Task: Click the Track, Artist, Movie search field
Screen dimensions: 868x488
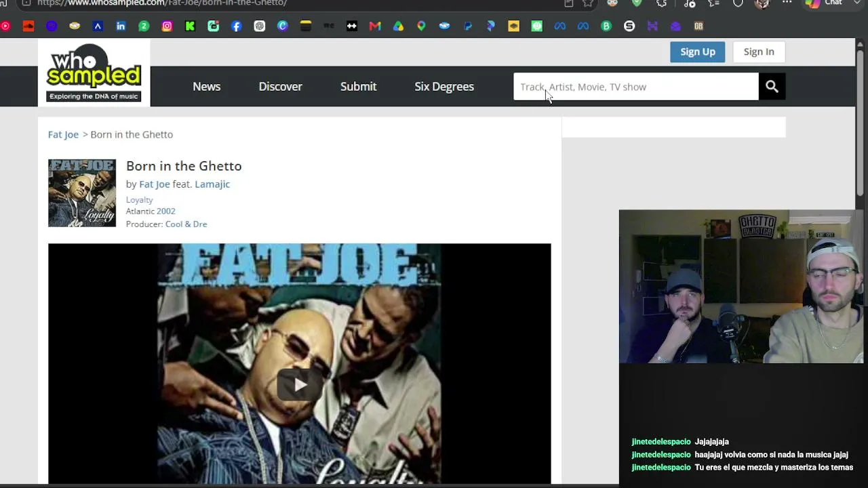Action: point(636,86)
